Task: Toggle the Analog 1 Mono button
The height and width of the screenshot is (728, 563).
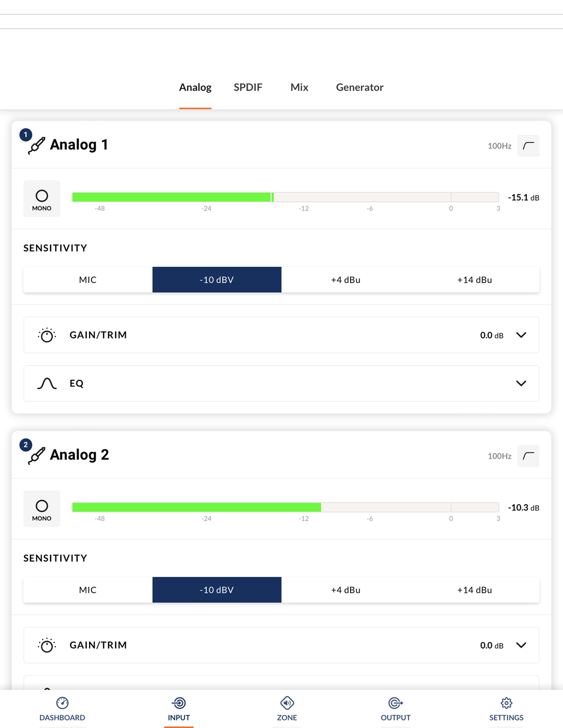Action: (x=42, y=199)
